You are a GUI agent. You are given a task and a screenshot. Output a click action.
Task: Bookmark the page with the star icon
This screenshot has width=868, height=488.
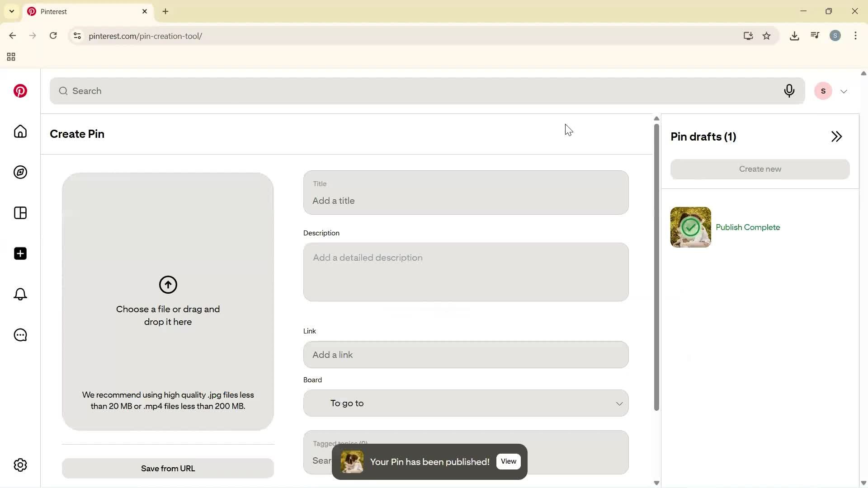coord(767,36)
